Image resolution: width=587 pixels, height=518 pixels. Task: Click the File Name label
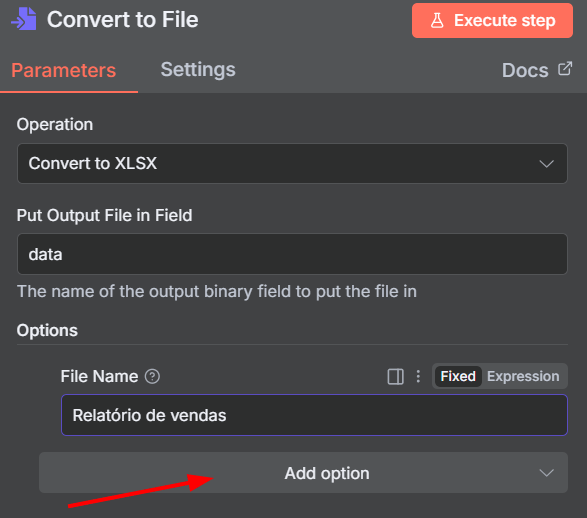(x=99, y=376)
